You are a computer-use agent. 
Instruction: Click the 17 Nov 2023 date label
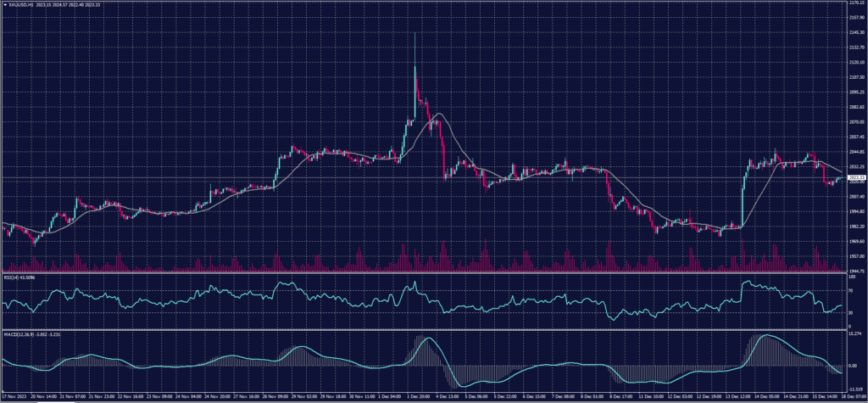(14, 396)
